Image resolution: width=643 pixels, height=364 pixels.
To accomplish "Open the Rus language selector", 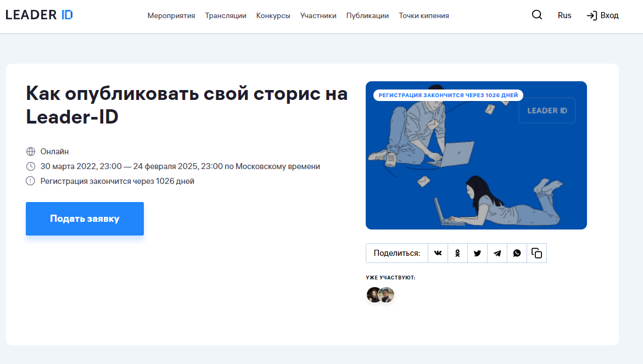I will click(564, 15).
